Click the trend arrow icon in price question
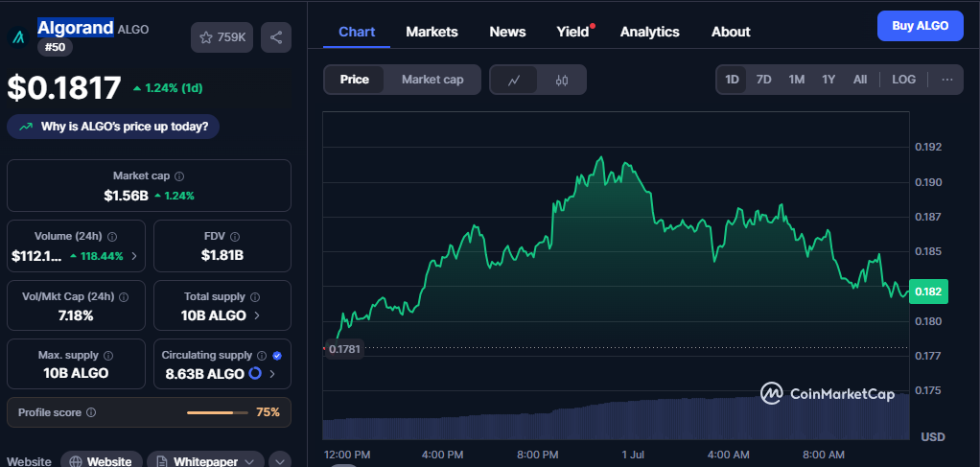The height and width of the screenshot is (467, 980). tap(26, 127)
